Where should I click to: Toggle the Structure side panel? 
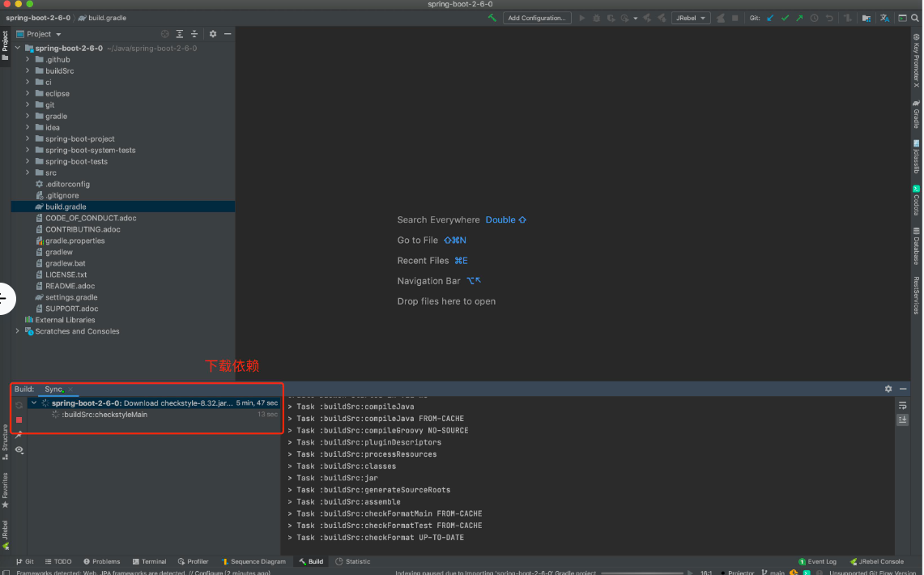(5, 442)
